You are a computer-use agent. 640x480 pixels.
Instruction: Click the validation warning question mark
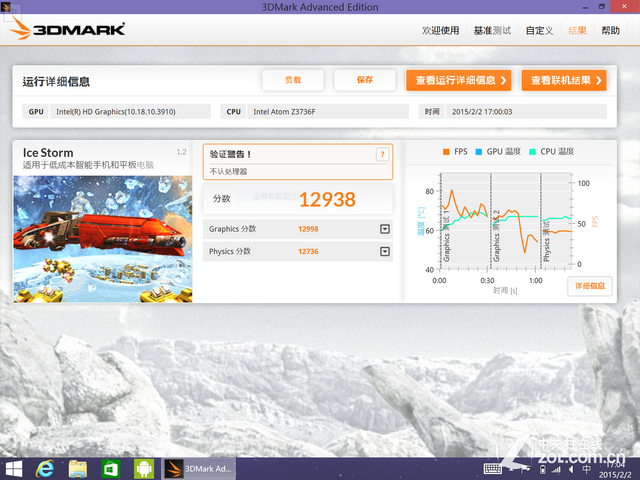point(382,154)
